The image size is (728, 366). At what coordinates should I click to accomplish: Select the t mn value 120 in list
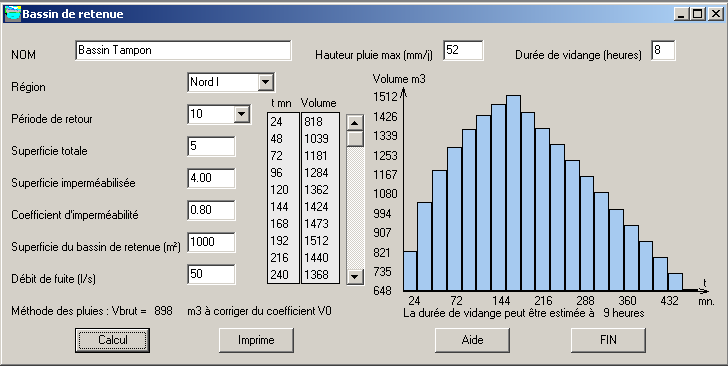coord(280,190)
